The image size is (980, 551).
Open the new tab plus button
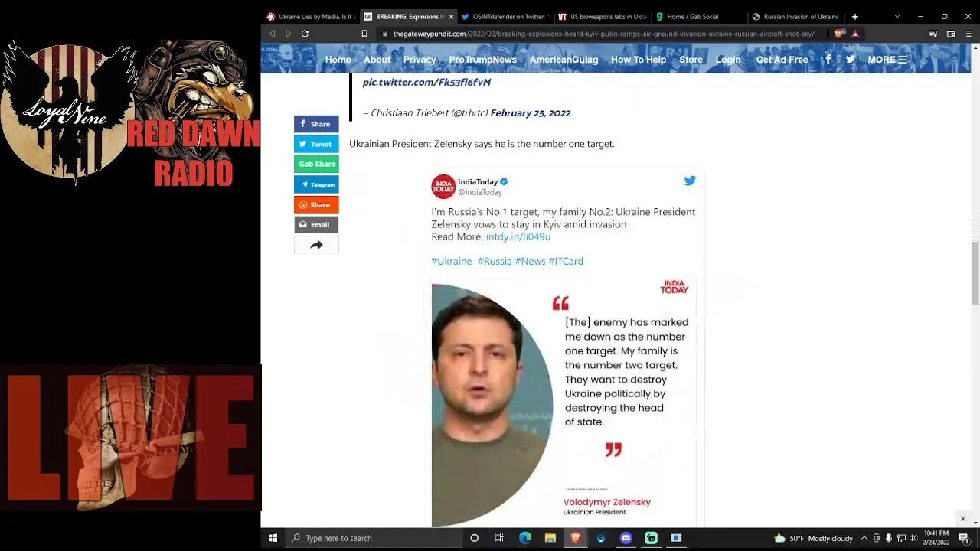(855, 16)
